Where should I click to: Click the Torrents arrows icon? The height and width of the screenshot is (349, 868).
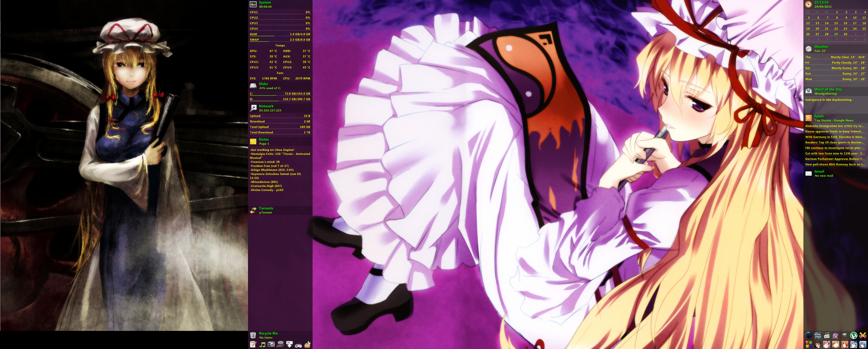click(253, 210)
